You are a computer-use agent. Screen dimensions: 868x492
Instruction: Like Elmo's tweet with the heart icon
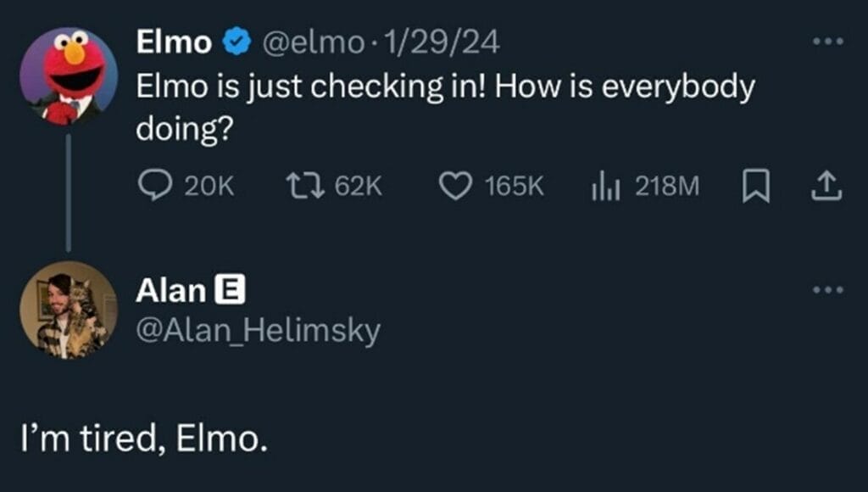pyautogui.click(x=455, y=187)
